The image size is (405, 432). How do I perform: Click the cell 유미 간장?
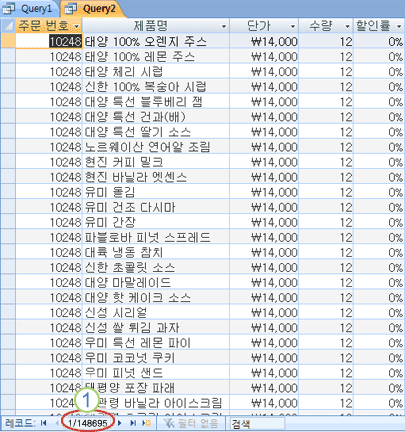(156, 222)
